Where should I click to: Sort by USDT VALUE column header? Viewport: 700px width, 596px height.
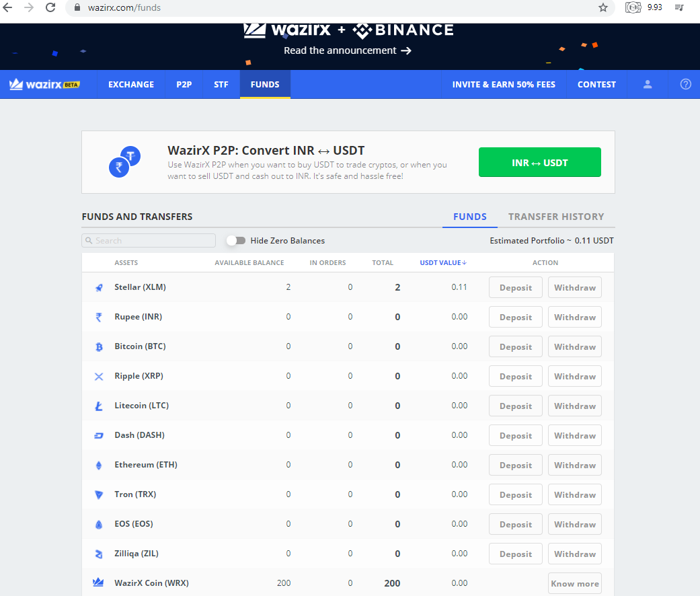[x=443, y=262]
